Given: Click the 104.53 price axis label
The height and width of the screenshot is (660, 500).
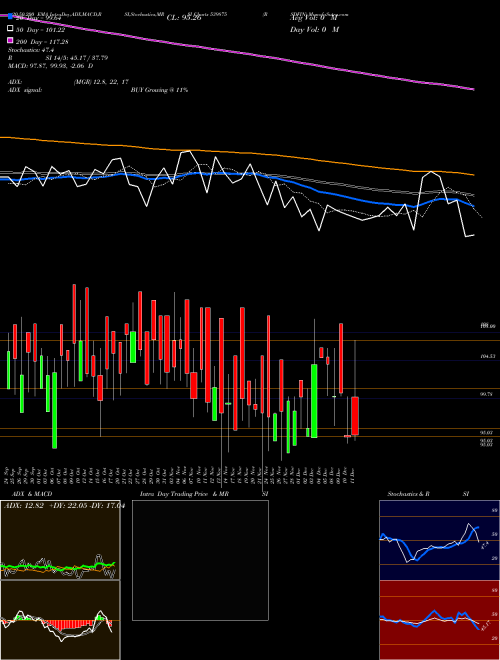Looking at the screenshot, I should pos(487,357).
